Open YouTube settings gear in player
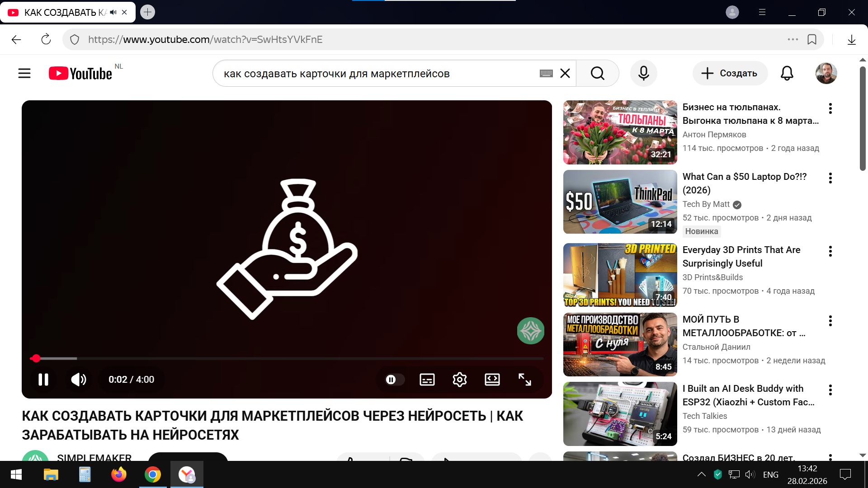The width and height of the screenshot is (868, 488). click(x=459, y=380)
